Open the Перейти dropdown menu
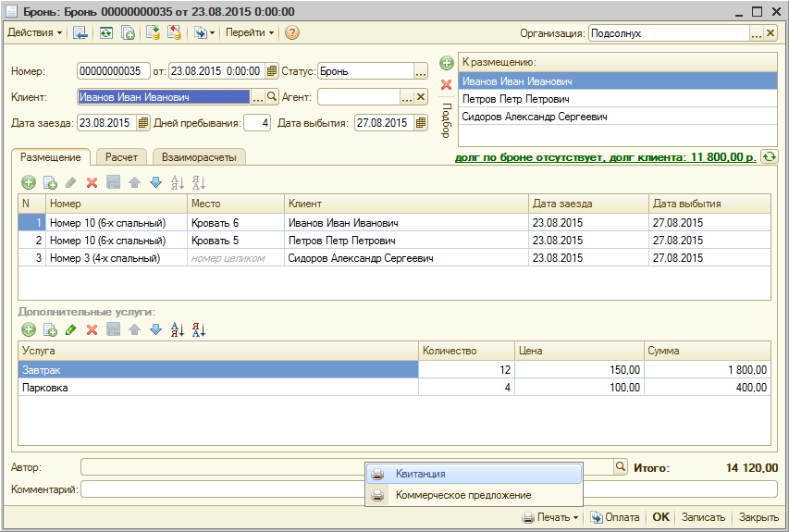Screen dimensions: 789x532 click(x=250, y=32)
